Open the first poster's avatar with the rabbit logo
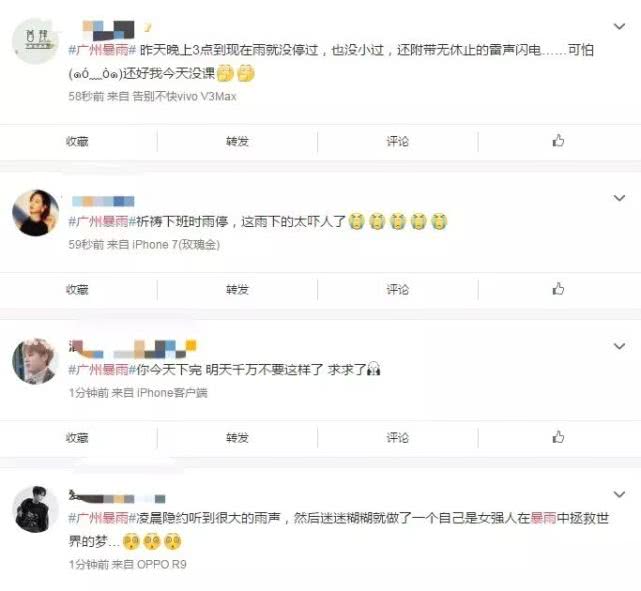 pos(36,41)
